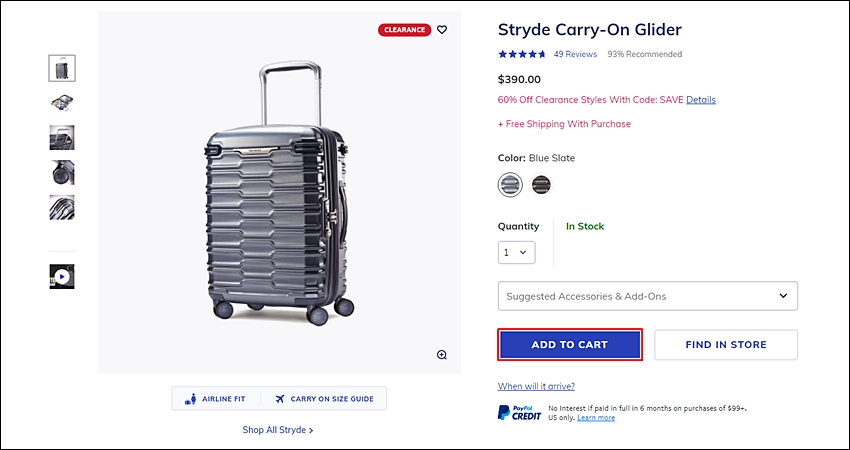Screen dimensions: 850x450
Task: Select the dark charcoal color swatch
Action: [x=540, y=185]
